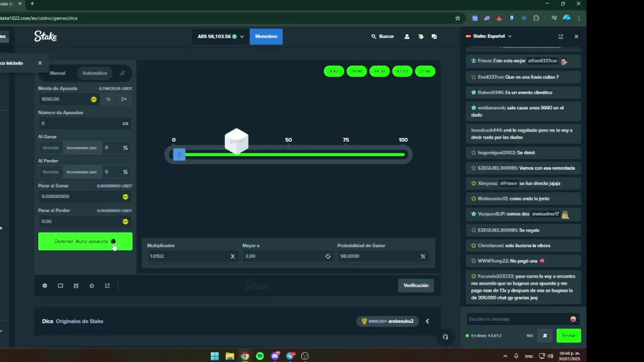Click the Monedero wallet button

point(266,37)
